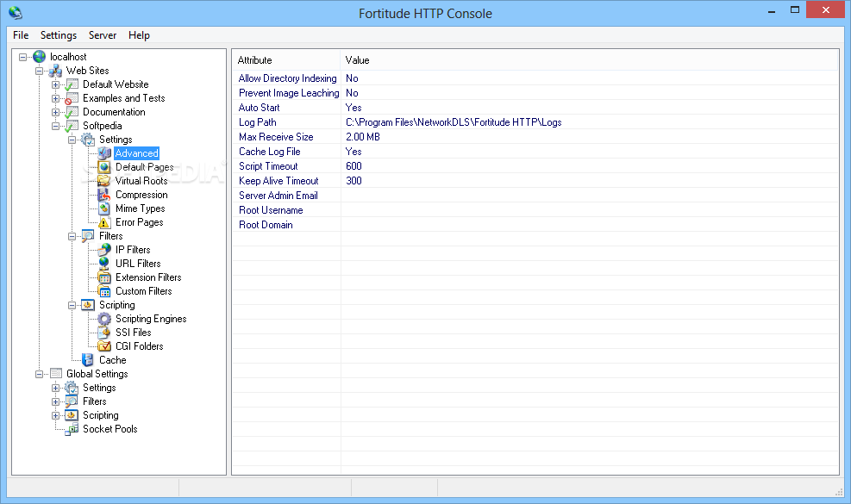This screenshot has height=504, width=851.
Task: Click the Scripting Engines gear icon
Action: pos(104,319)
